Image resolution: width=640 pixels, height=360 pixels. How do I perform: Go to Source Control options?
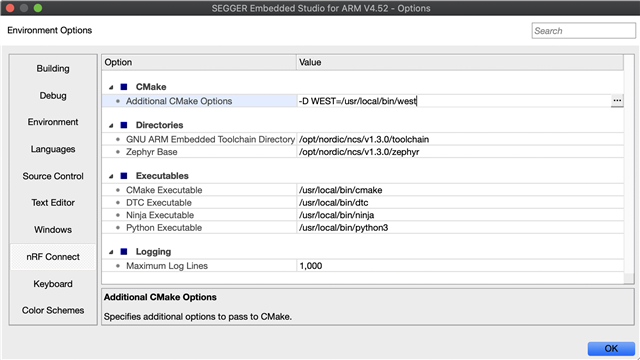point(53,176)
